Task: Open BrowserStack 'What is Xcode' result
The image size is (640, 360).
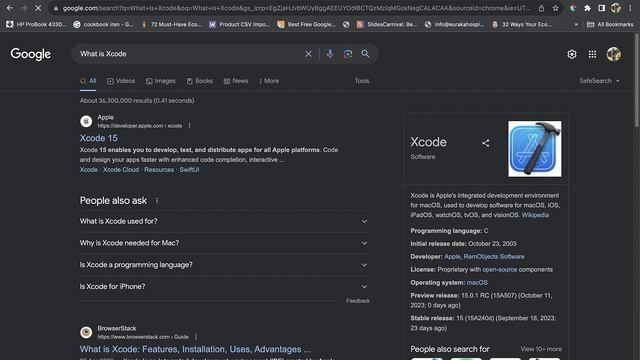Action: click(x=195, y=349)
